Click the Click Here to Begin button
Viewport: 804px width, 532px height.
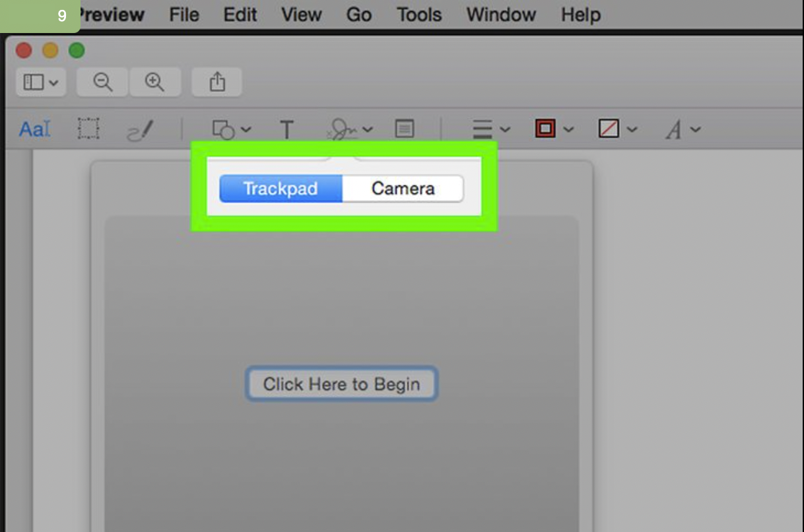point(341,384)
